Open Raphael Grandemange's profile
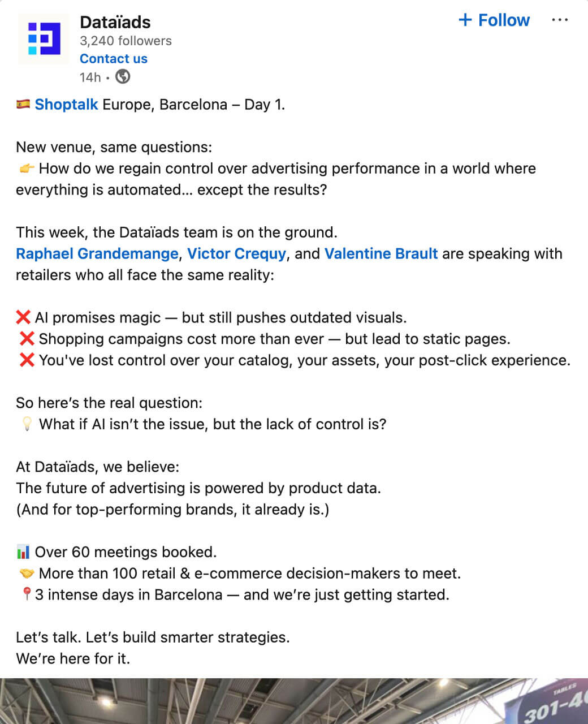The width and height of the screenshot is (588, 724). click(x=97, y=253)
